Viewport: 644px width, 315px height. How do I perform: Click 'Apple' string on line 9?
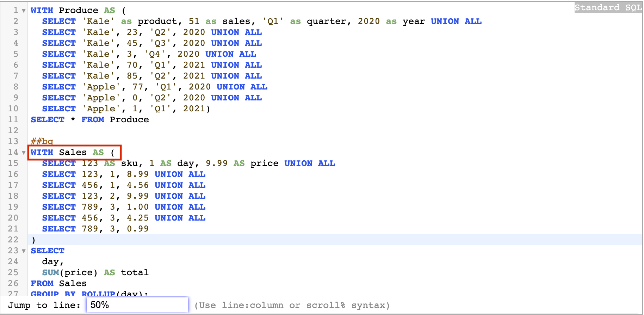tap(101, 98)
